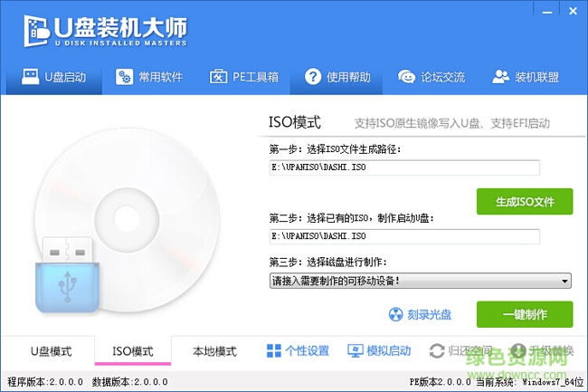588x392 pixels.
Task: Click the 一键制作 button
Action: [524, 314]
